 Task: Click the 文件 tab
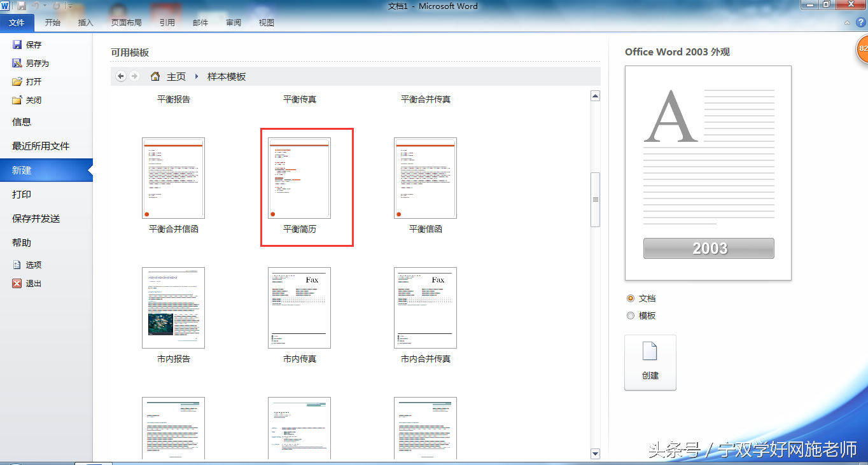click(17, 23)
